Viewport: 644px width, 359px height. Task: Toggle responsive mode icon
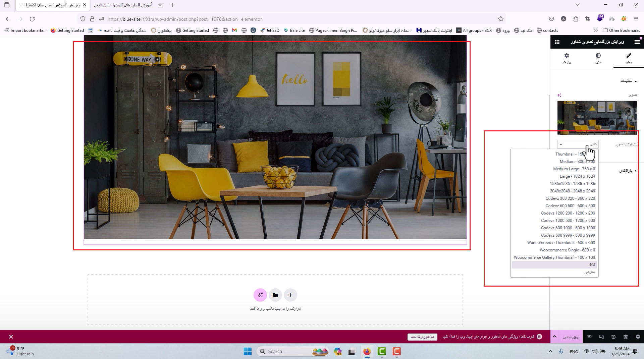click(x=601, y=337)
